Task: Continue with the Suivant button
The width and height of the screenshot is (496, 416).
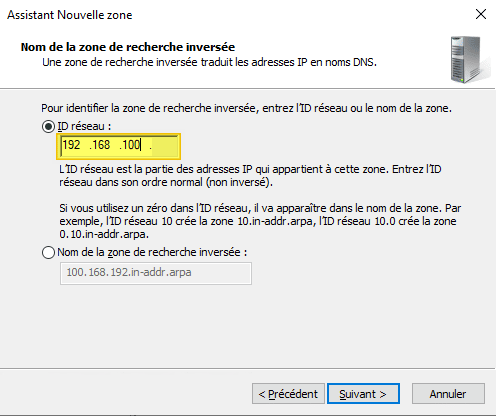Action: pyautogui.click(x=363, y=394)
